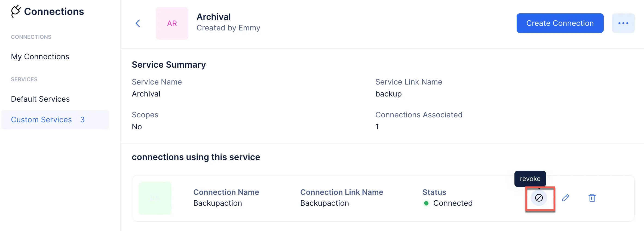644x231 pixels.
Task: Click the Connections plug logo icon
Action: (16, 11)
